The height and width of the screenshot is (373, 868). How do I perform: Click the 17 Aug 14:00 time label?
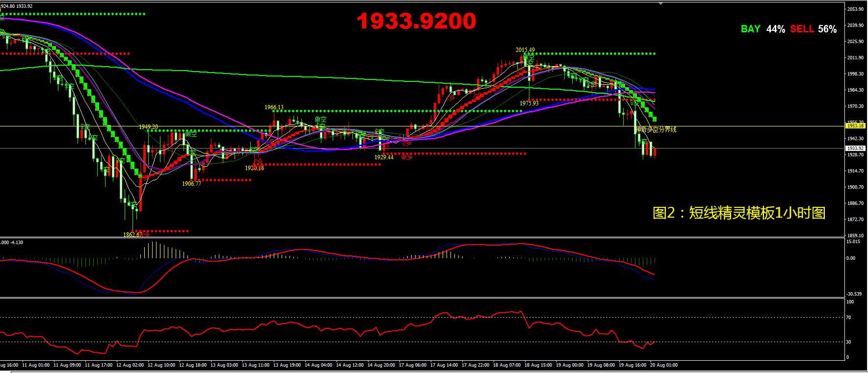pyautogui.click(x=444, y=365)
